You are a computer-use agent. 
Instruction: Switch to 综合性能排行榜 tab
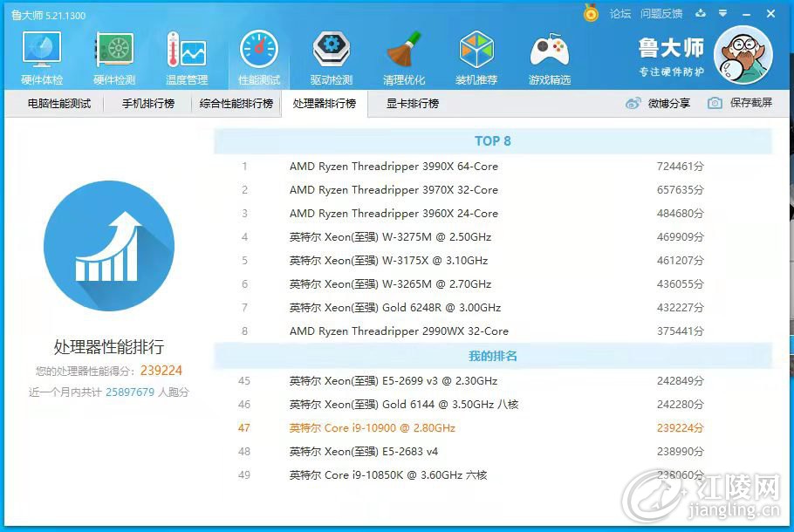click(236, 103)
